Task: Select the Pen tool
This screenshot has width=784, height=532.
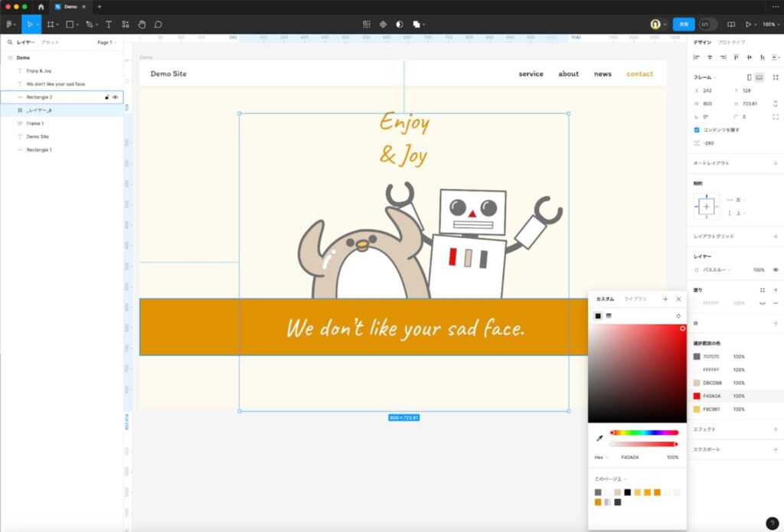Action: 90,24
